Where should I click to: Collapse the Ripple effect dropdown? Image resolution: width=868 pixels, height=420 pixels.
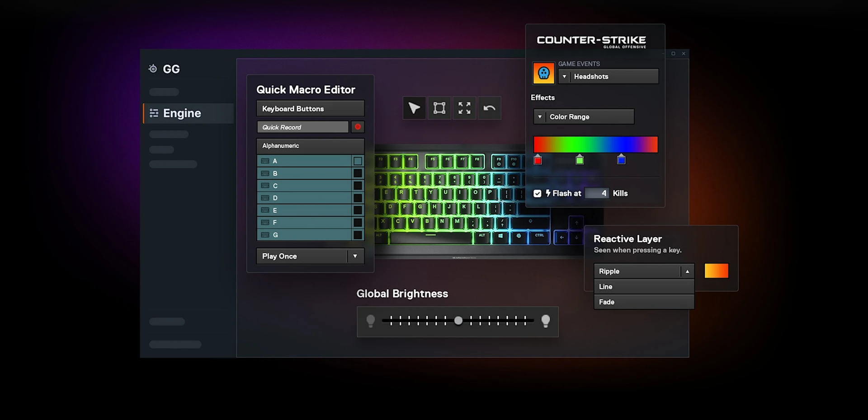click(x=687, y=271)
